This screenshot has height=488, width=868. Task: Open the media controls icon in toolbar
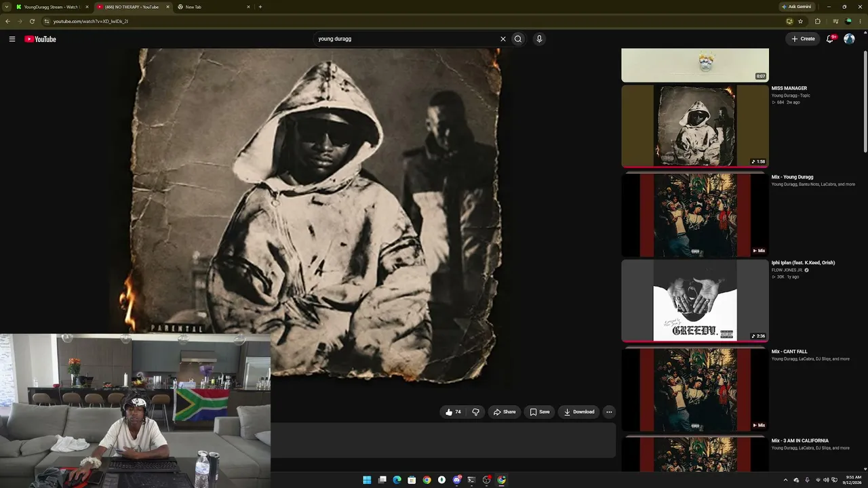pyautogui.click(x=835, y=21)
